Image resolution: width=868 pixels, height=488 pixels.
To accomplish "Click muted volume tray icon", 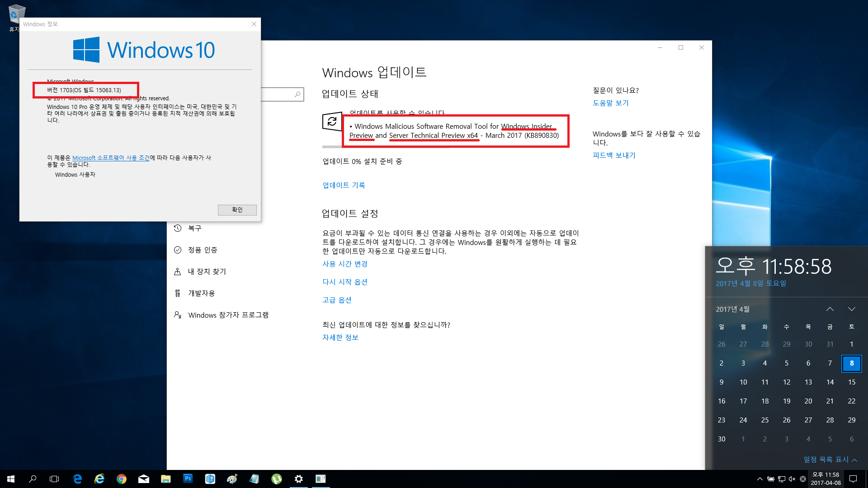I will click(x=792, y=479).
